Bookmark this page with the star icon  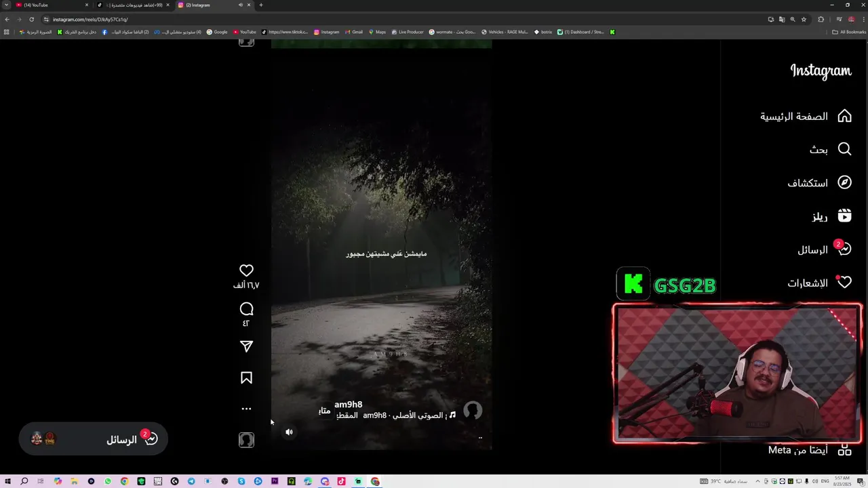(x=804, y=20)
